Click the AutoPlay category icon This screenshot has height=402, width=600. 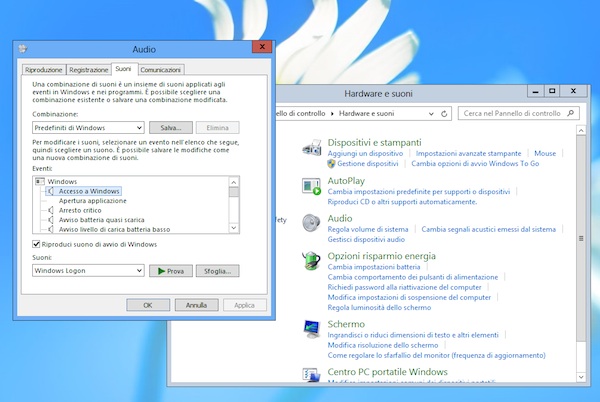coord(311,186)
